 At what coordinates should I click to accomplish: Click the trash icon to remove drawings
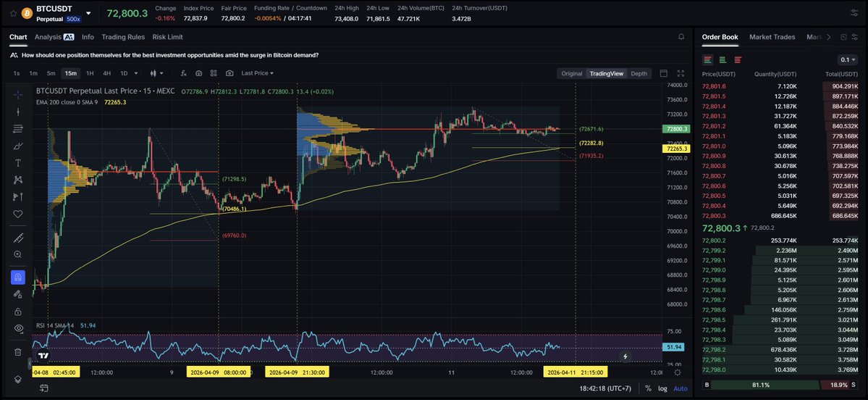[x=18, y=351]
